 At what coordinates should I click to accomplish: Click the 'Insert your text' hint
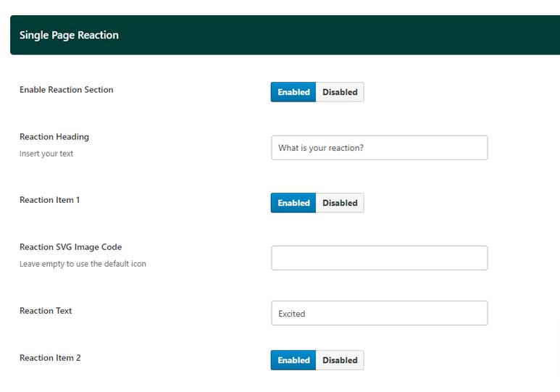(x=46, y=154)
